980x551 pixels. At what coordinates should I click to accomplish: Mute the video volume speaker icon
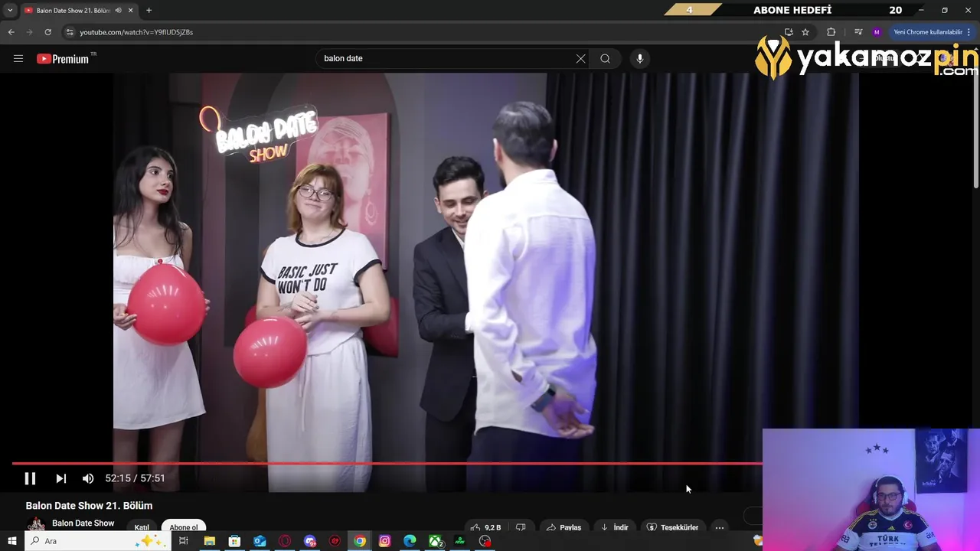(88, 478)
